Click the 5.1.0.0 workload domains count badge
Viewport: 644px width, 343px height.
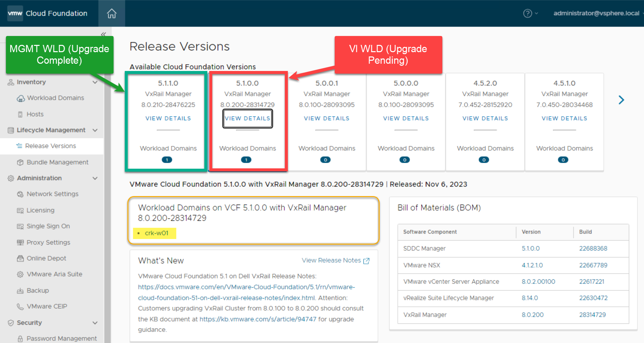[246, 160]
